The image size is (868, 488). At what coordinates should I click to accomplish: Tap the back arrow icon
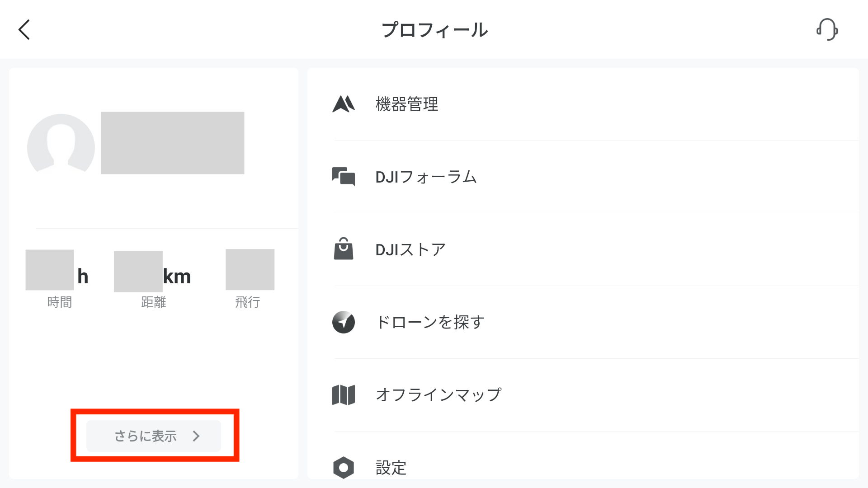tap(24, 30)
